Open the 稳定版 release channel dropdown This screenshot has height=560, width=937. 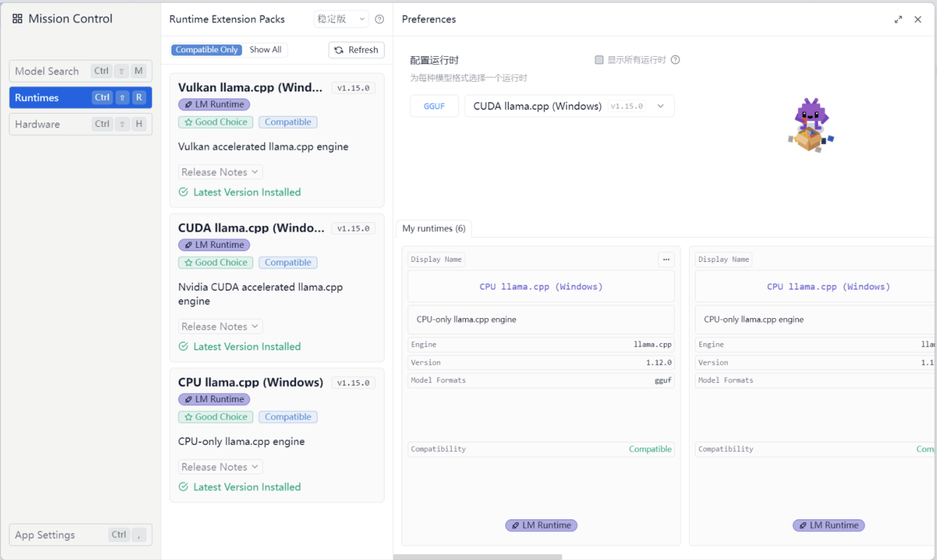pyautogui.click(x=341, y=19)
